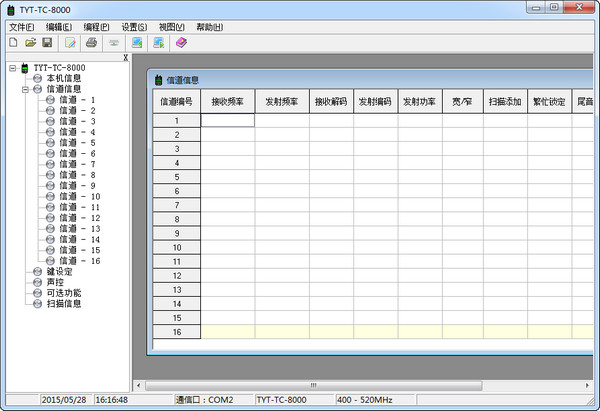Select 键设定 in the tree
This screenshot has width=600, height=411.
pyautogui.click(x=59, y=272)
